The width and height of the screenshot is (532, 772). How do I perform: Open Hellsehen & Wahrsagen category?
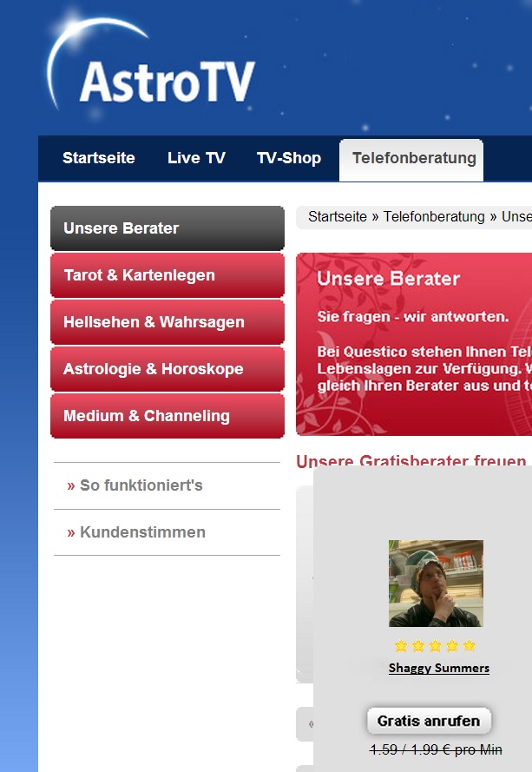(167, 322)
